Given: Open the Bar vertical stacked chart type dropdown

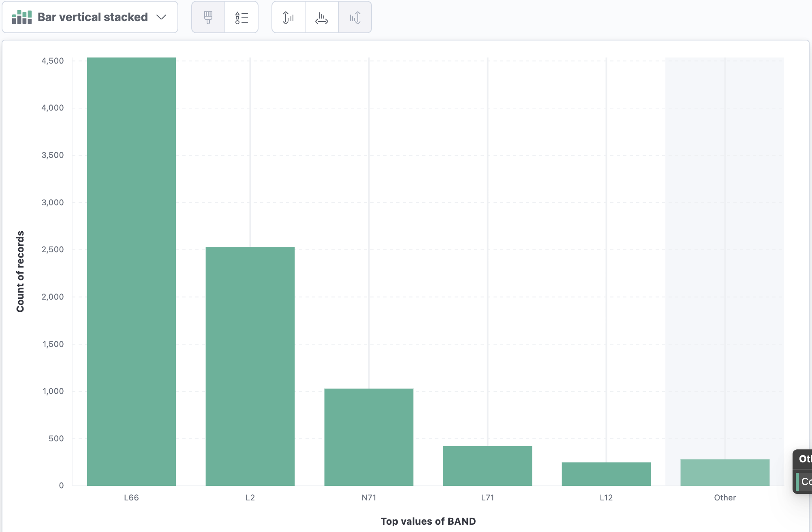Looking at the screenshot, I should (x=90, y=17).
